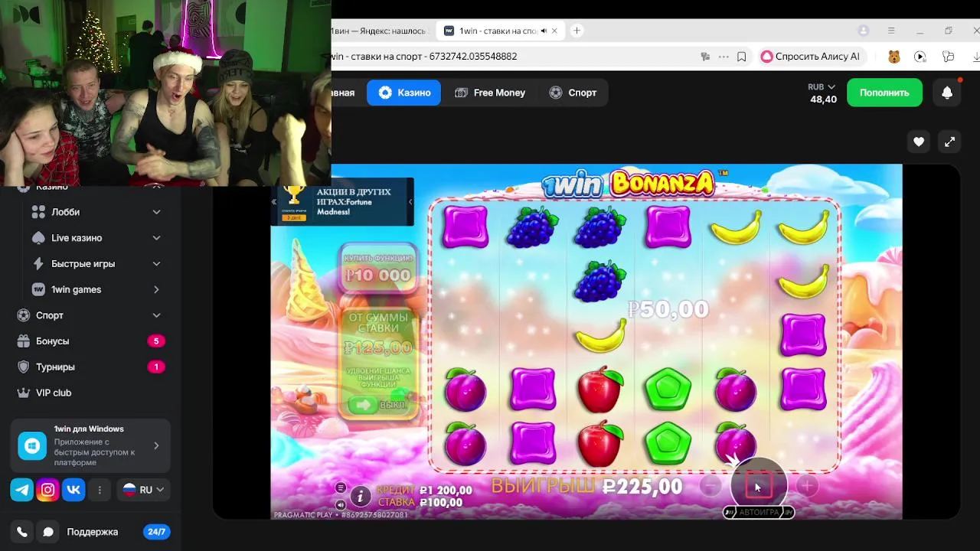The width and height of the screenshot is (980, 551).
Task: Open the Free Money tab
Action: (x=490, y=93)
